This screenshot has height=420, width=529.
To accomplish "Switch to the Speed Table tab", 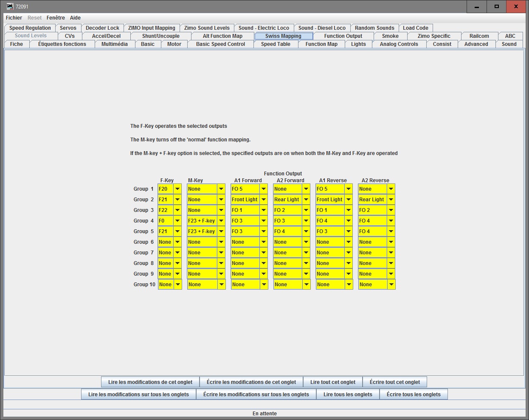I will click(276, 44).
